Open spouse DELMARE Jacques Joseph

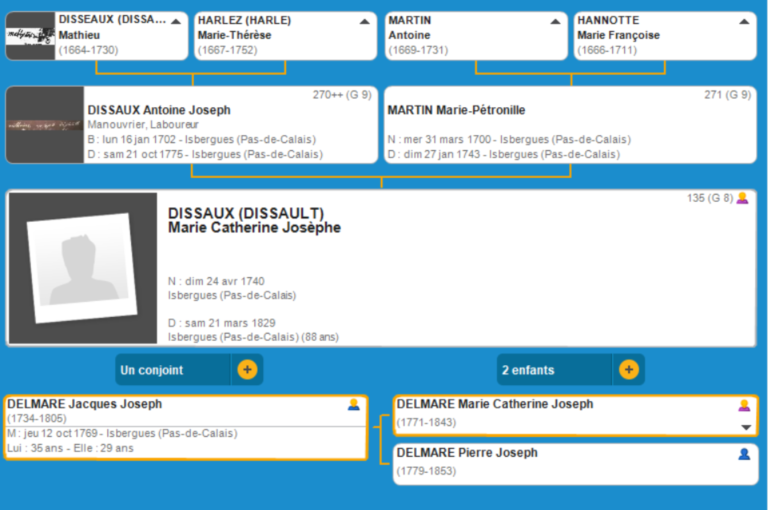pos(85,405)
